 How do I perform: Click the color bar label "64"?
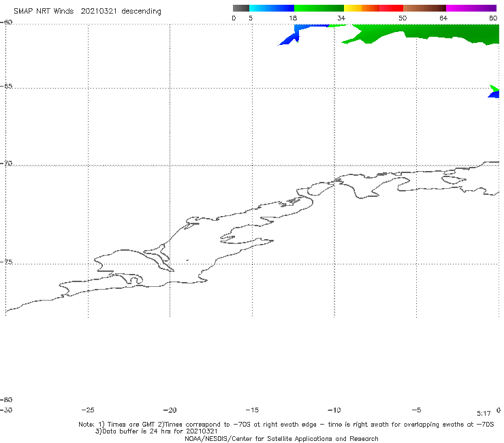coord(443,18)
